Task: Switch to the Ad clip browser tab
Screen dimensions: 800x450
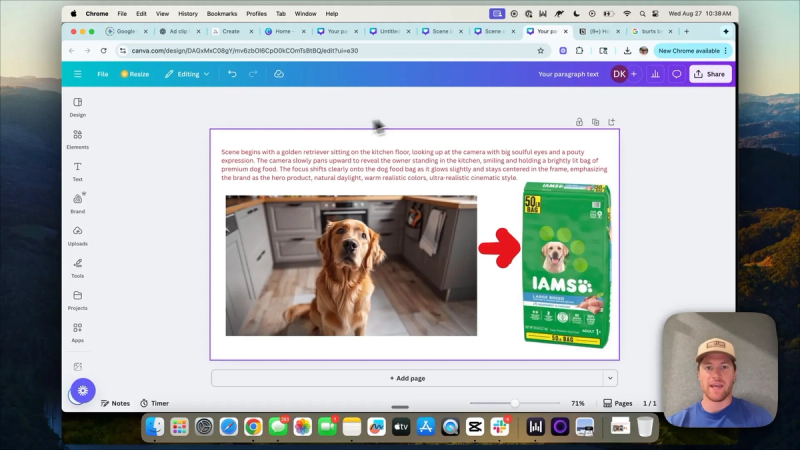Action: 178,31
